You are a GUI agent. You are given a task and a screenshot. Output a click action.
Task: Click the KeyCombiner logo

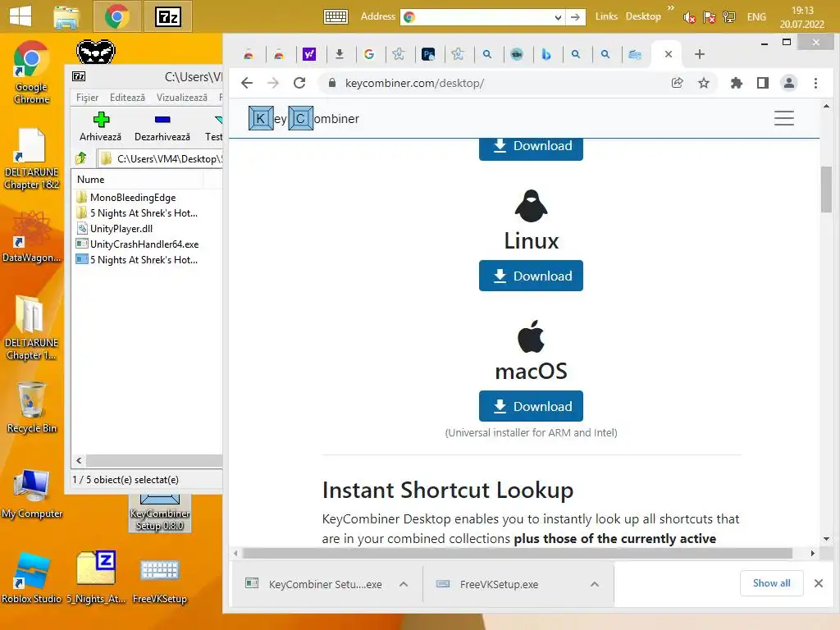[304, 118]
